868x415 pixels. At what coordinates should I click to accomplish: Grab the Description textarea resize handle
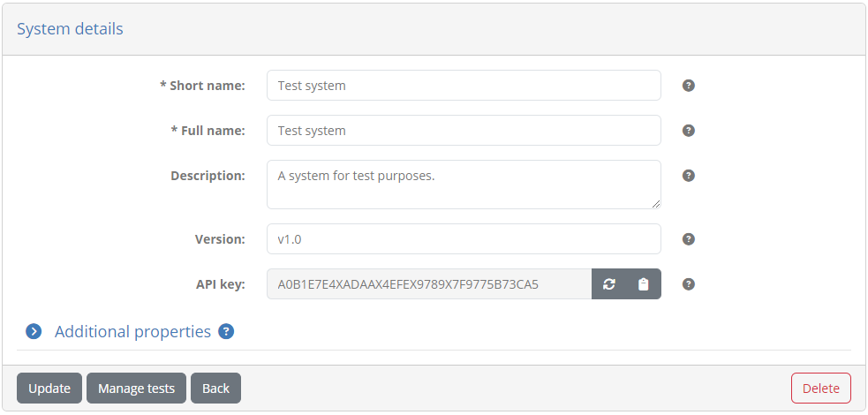tap(656, 204)
